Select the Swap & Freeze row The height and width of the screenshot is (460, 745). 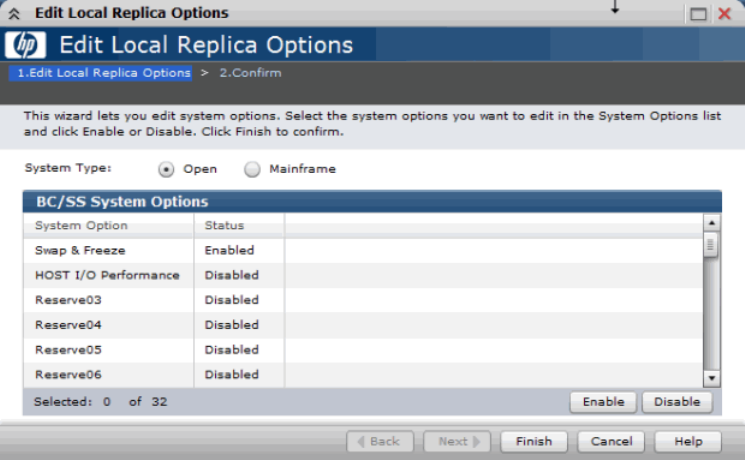click(363, 250)
